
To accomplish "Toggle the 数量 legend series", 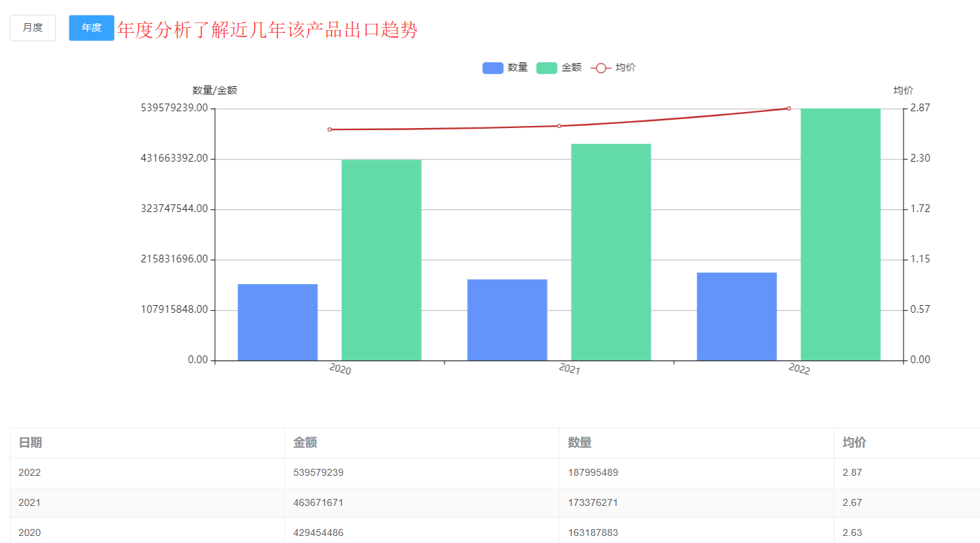I will [x=505, y=68].
